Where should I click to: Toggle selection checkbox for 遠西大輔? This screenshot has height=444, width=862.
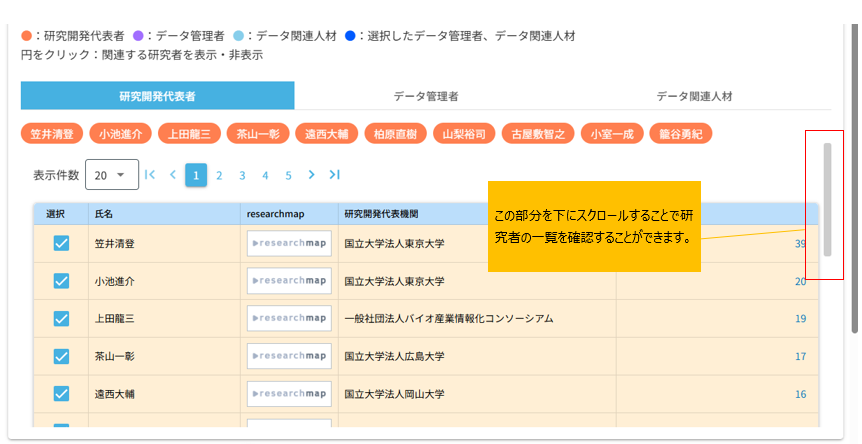(61, 394)
